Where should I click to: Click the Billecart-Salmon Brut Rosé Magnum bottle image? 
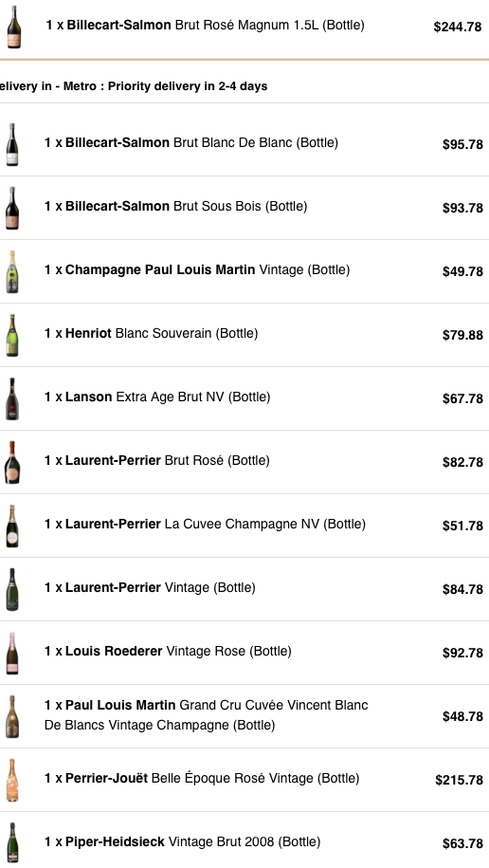tap(14, 27)
